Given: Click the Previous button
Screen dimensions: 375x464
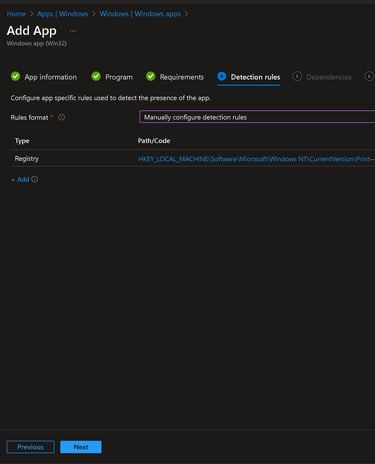Looking at the screenshot, I should pyautogui.click(x=30, y=447).
